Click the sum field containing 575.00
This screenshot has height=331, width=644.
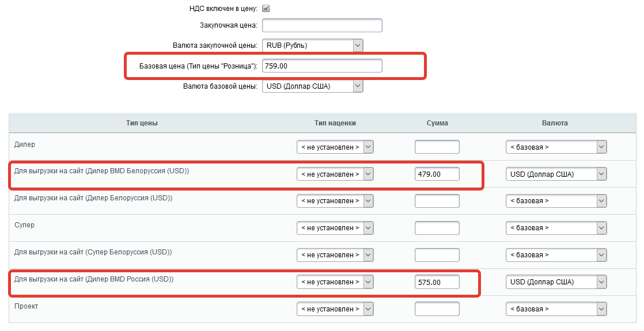coord(437,282)
